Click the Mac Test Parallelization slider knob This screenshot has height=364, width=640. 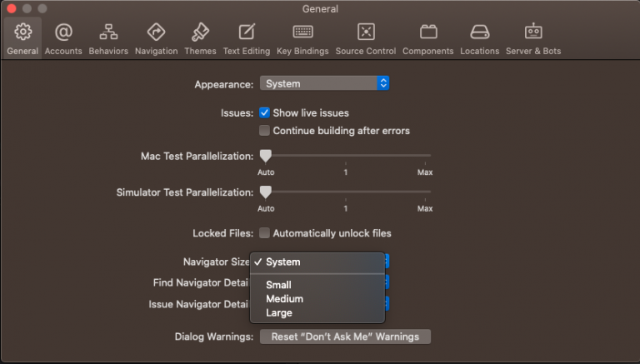[265, 156]
